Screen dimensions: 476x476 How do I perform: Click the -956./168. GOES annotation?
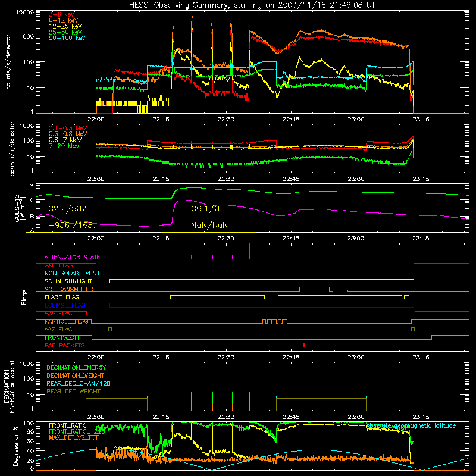click(72, 225)
